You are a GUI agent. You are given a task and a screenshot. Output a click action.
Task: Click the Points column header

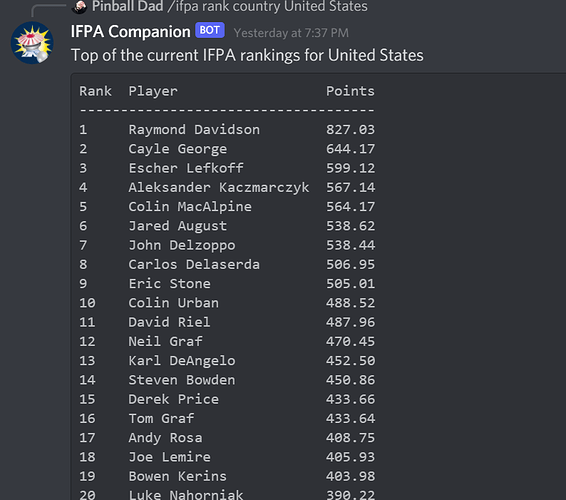350,91
